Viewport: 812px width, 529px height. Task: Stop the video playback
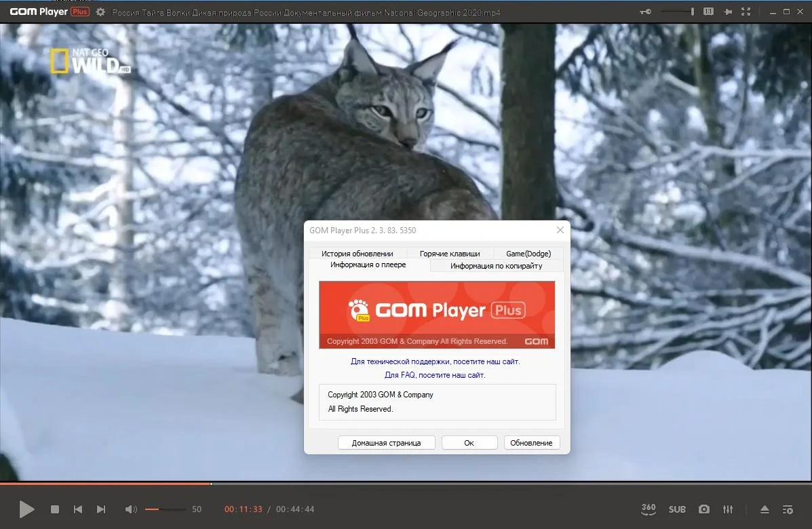pyautogui.click(x=55, y=509)
